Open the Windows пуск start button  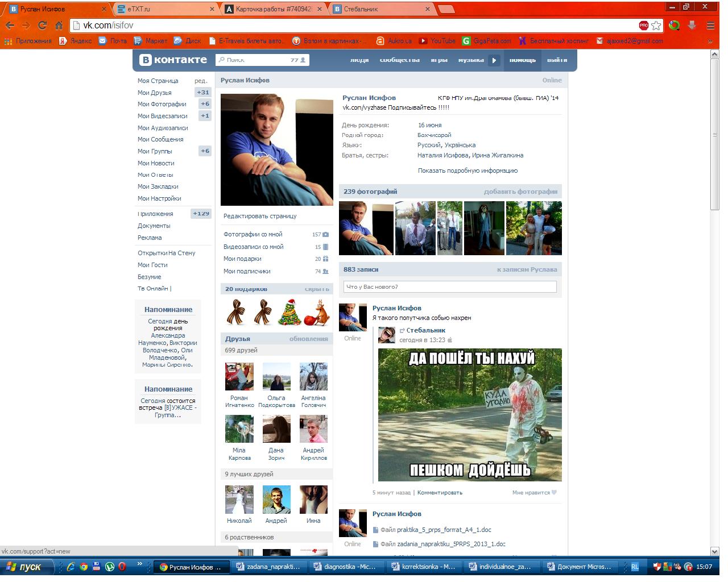pyautogui.click(x=28, y=567)
